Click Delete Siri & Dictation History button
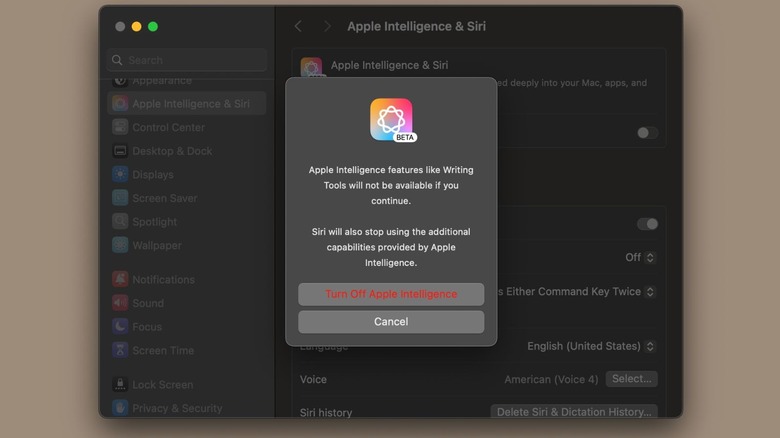Image resolution: width=780 pixels, height=438 pixels. point(574,412)
